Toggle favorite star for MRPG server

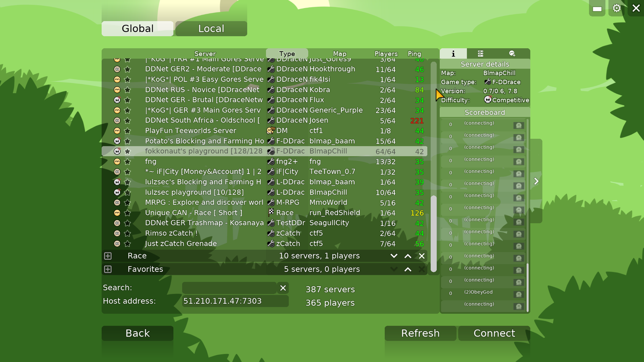pos(127,202)
